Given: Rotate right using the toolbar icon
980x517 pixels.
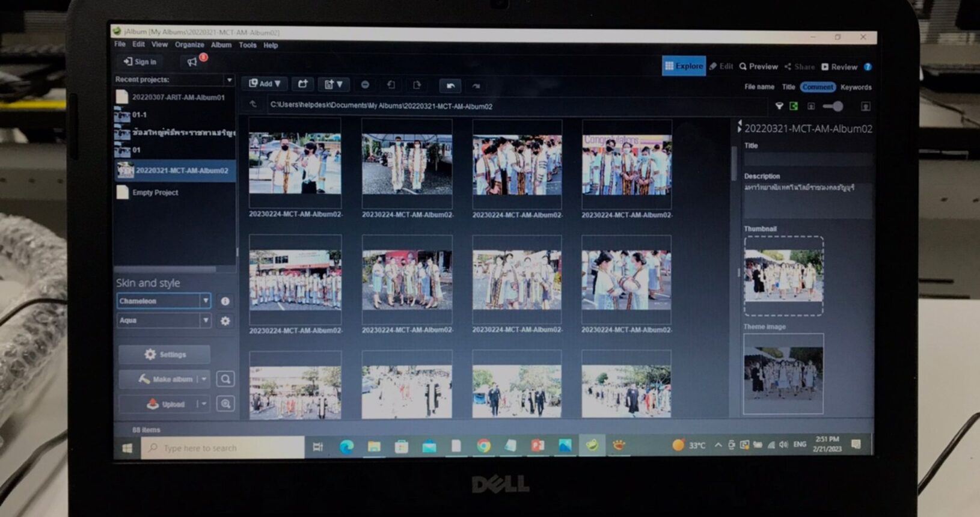Looking at the screenshot, I should (x=417, y=85).
